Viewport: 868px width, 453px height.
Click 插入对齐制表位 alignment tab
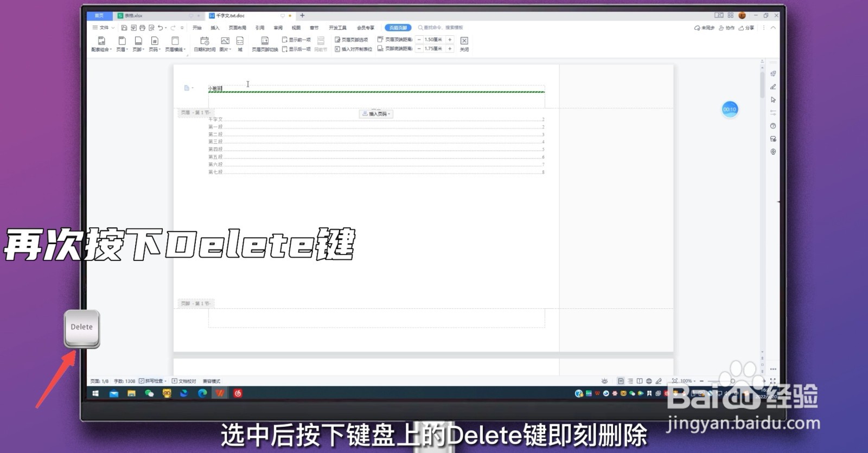click(353, 49)
